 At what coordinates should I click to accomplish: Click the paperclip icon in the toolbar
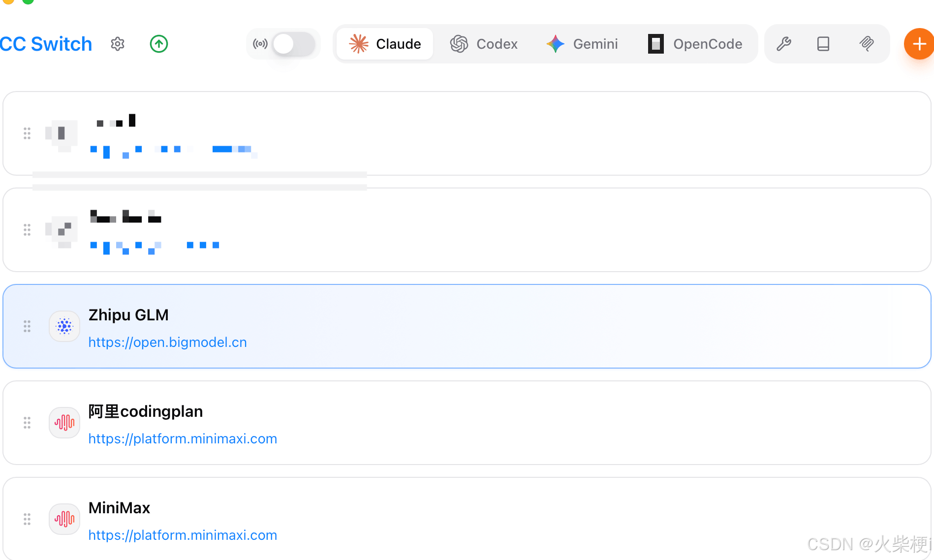867,44
